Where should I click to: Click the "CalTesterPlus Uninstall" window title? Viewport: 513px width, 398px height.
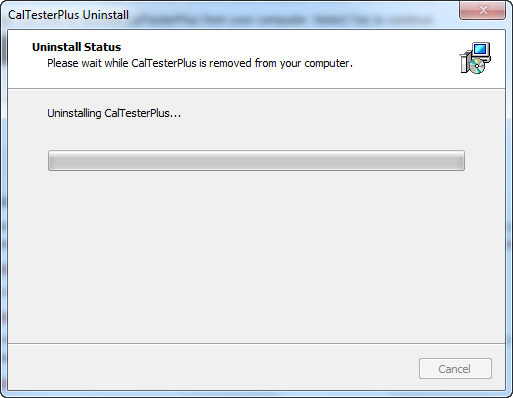pos(68,15)
